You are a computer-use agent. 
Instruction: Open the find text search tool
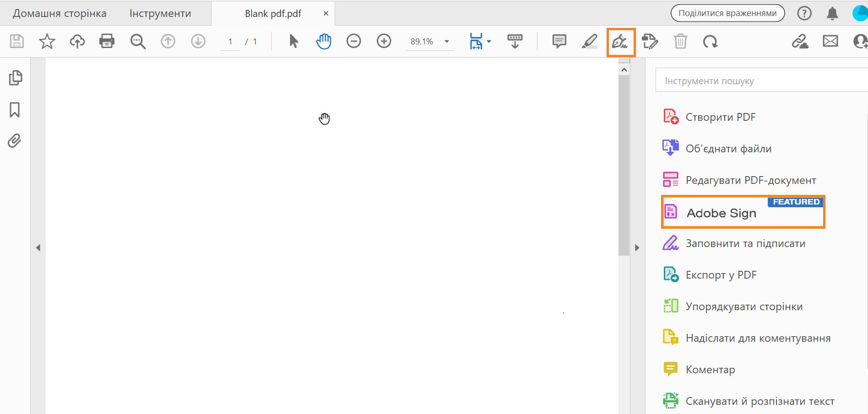[x=138, y=42]
